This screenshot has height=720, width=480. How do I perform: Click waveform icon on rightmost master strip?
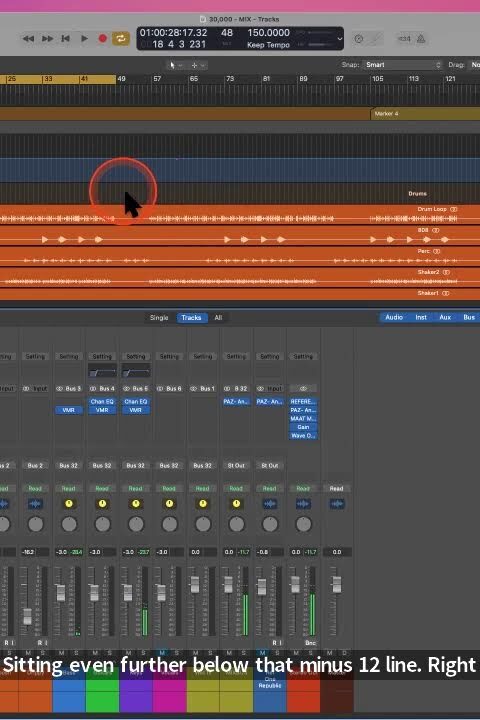[x=337, y=504]
